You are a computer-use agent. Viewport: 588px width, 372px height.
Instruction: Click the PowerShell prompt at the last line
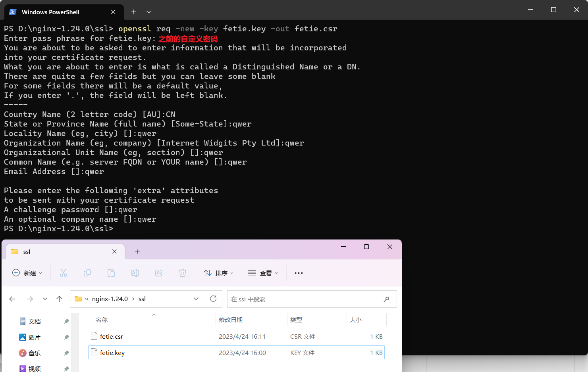click(x=59, y=228)
